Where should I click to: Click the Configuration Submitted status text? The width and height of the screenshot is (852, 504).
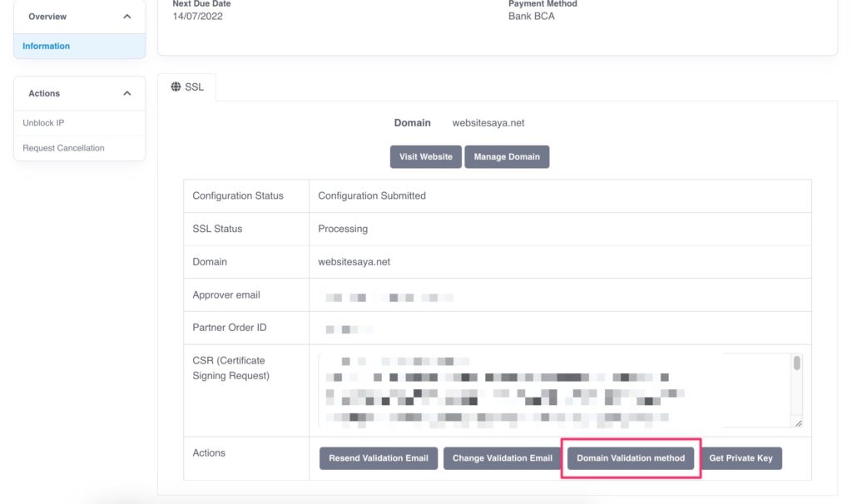pos(372,195)
